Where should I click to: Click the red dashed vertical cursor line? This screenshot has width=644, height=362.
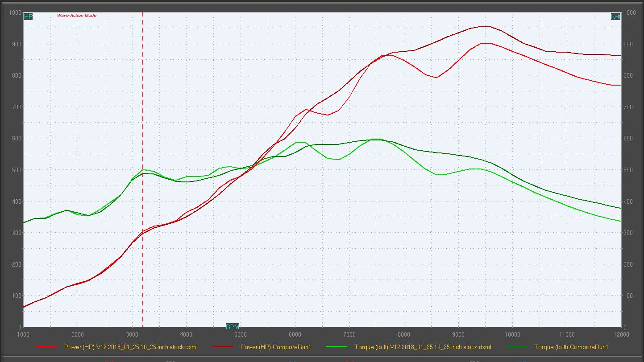[x=143, y=89]
